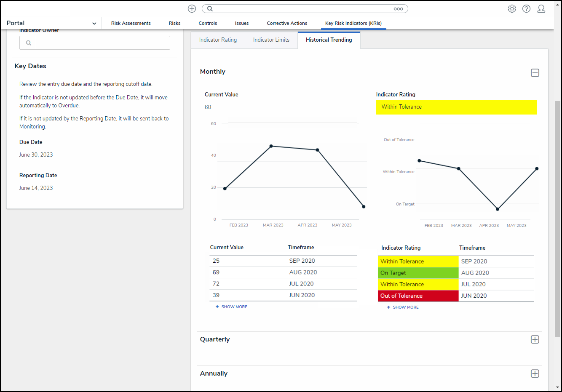The width and height of the screenshot is (562, 392).
Task: Expand the Quarterly section
Action: tap(535, 340)
